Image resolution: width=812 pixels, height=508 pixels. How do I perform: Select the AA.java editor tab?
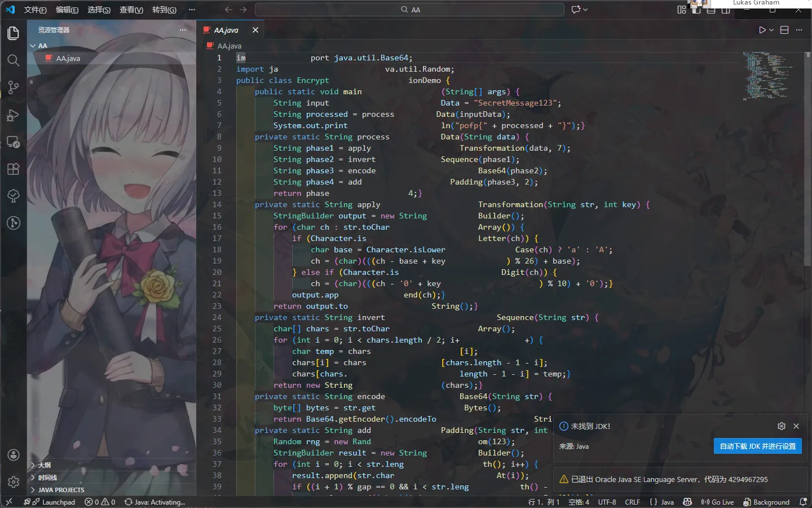click(x=226, y=30)
